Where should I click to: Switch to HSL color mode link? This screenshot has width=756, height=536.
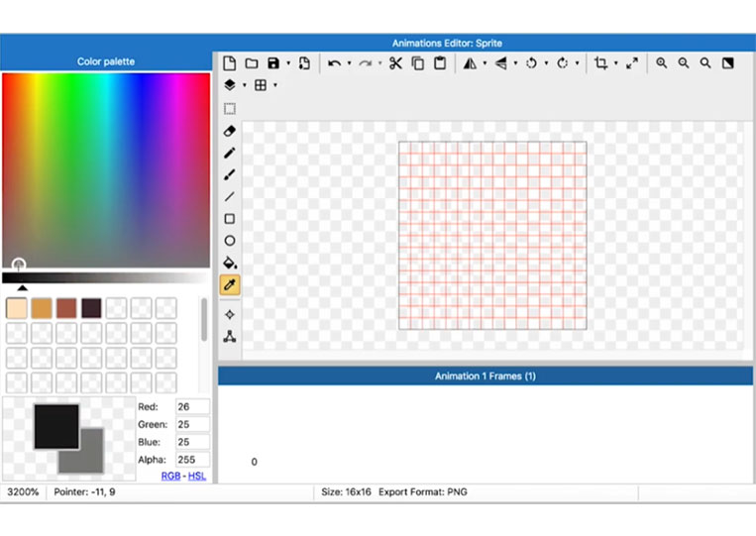[197, 477]
